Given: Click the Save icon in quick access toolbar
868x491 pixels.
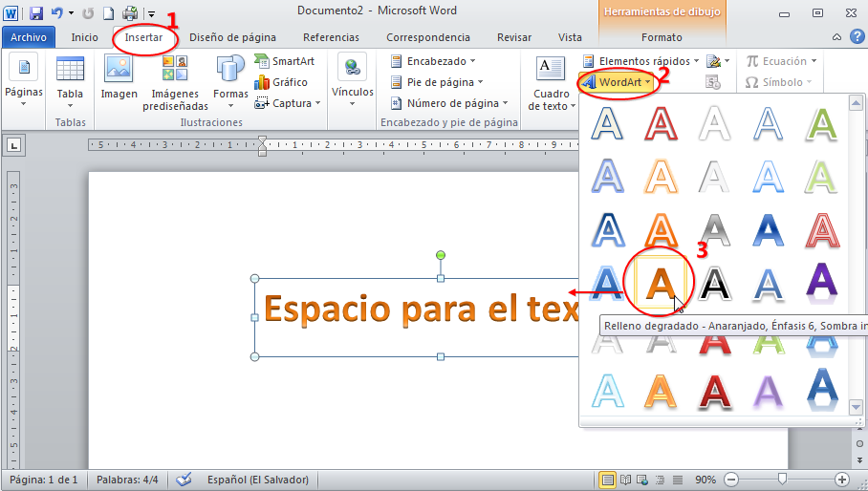Looking at the screenshot, I should click(x=36, y=12).
